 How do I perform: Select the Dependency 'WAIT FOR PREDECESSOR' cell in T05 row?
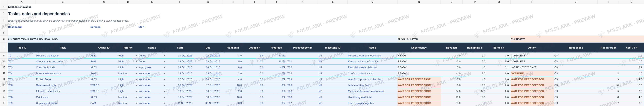tap(419, 80)
